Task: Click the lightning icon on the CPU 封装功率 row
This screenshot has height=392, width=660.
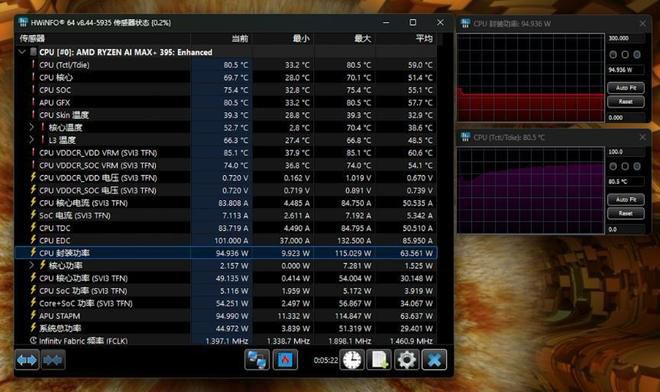Action: (33, 253)
